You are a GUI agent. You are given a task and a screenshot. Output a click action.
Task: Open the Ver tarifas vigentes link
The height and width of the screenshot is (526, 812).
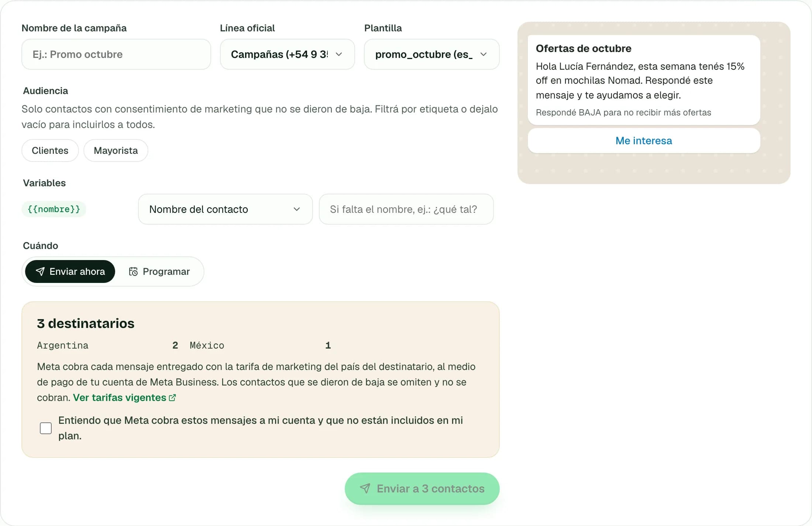pyautogui.click(x=124, y=398)
